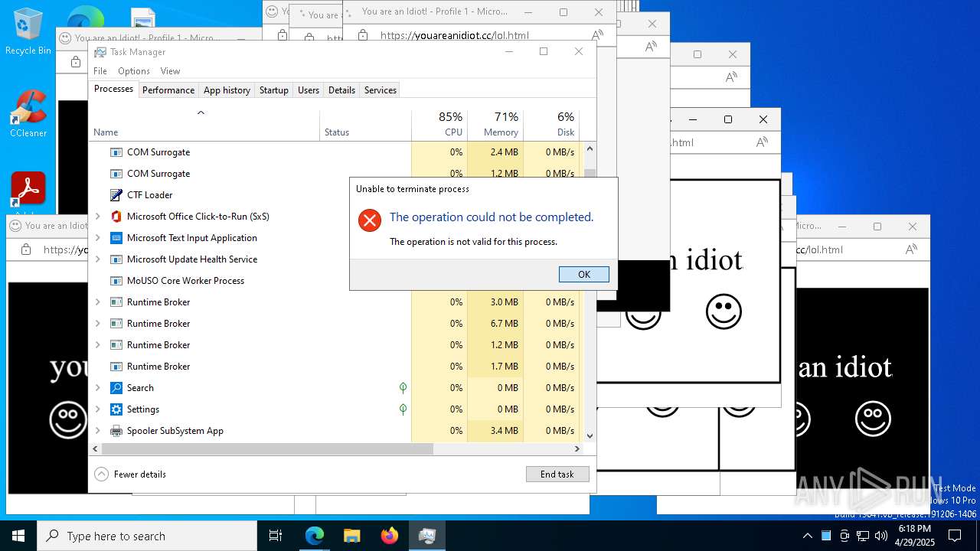Expand Microsoft Update Health Service row
The width and height of the screenshot is (980, 551).
[98, 259]
